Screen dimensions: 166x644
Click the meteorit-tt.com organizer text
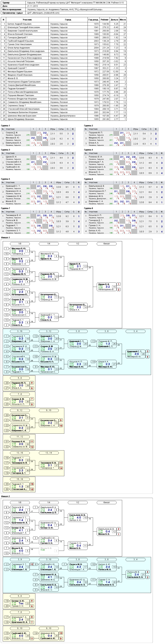(43, 13)
